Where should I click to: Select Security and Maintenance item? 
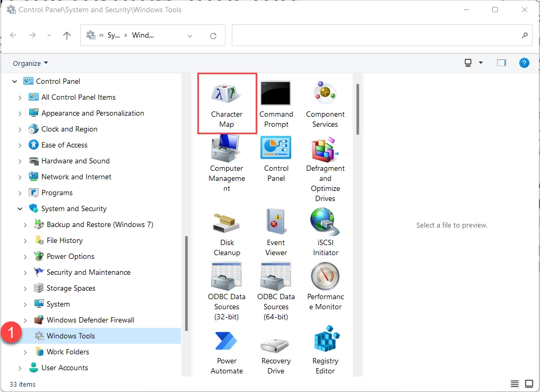point(89,272)
